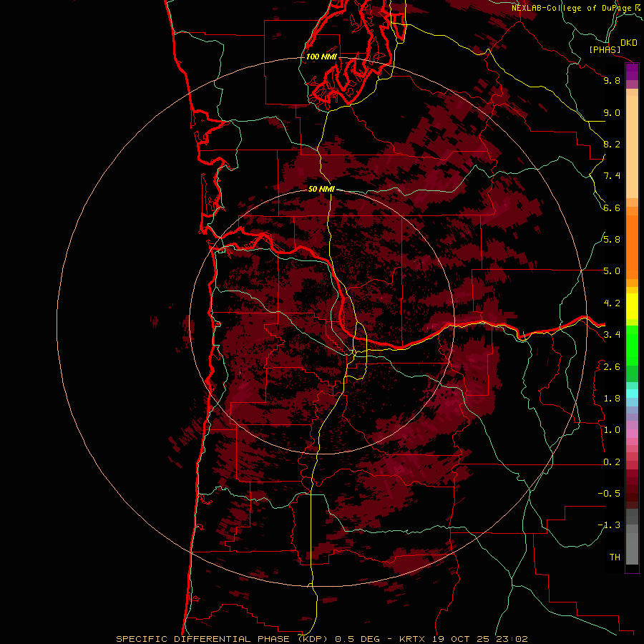The height and width of the screenshot is (644, 644).
Task: Click the 9.8 value on the color scale
Action: tap(612, 80)
